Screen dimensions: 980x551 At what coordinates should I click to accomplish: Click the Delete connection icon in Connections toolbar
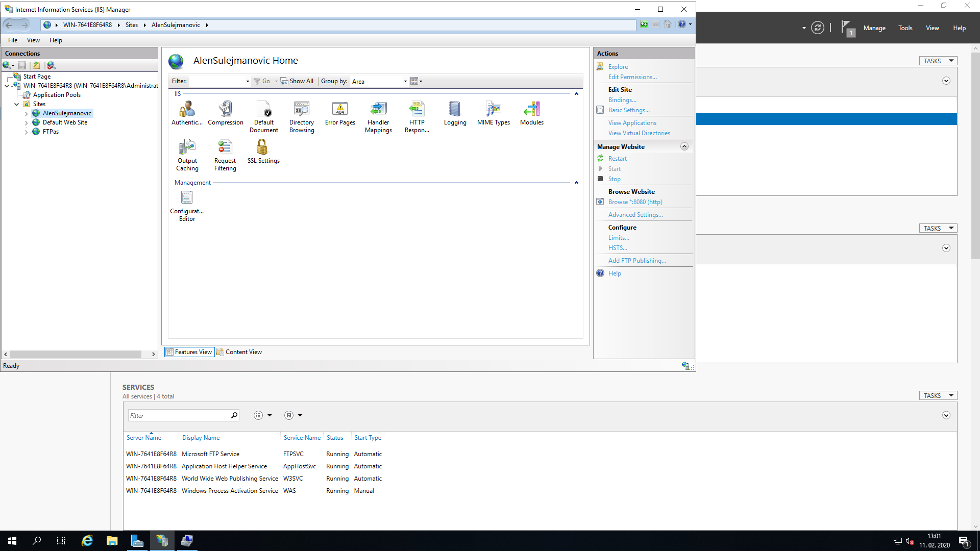coord(51,65)
